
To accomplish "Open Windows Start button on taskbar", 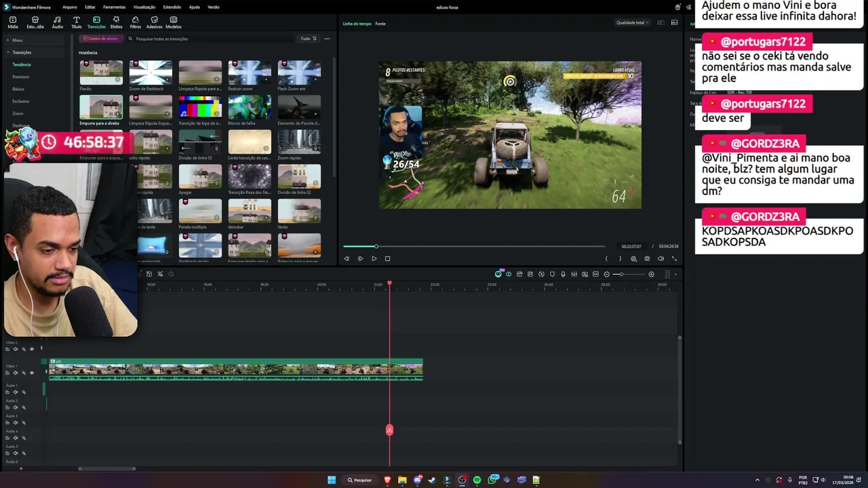I will coord(332,480).
